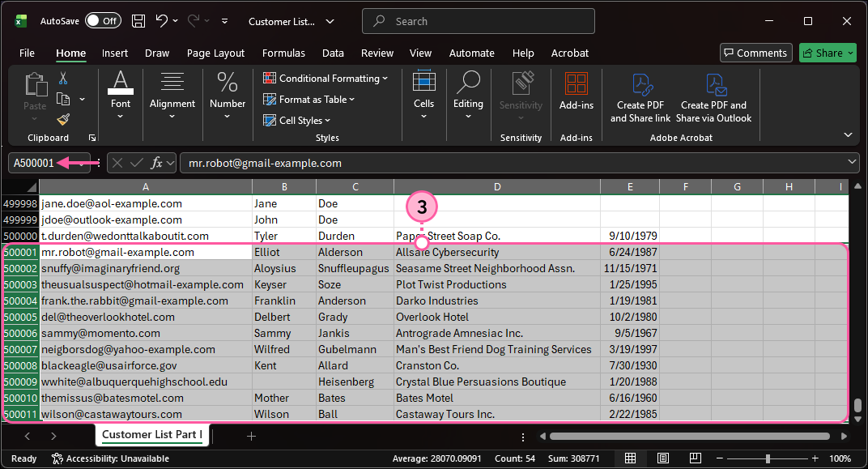868x469 pixels.
Task: Switch to Page Layout view icon
Action: 662,458
